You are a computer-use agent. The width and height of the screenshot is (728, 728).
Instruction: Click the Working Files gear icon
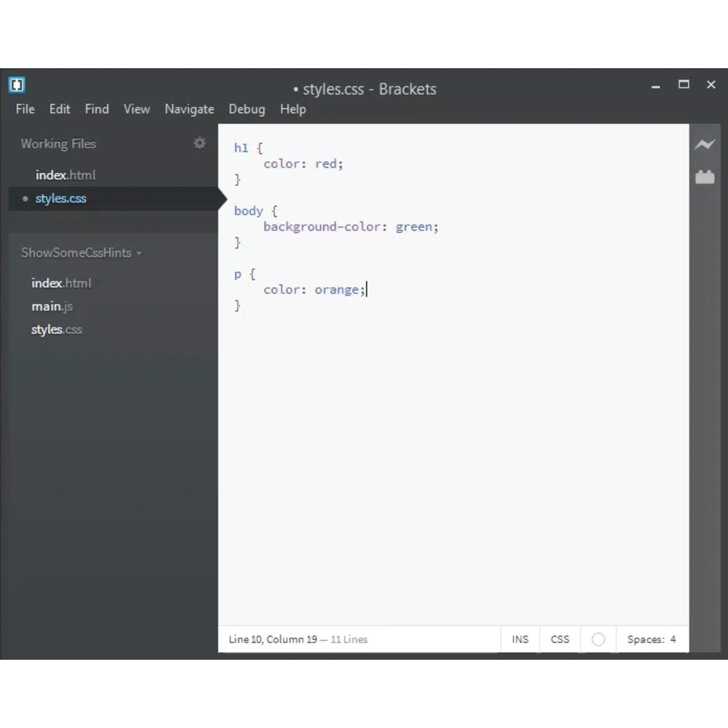[199, 143]
